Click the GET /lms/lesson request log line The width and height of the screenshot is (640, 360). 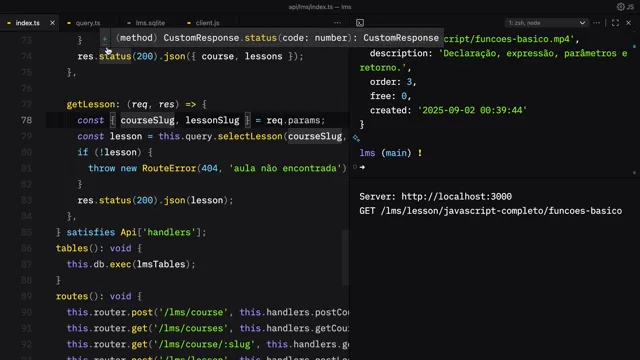click(x=491, y=211)
